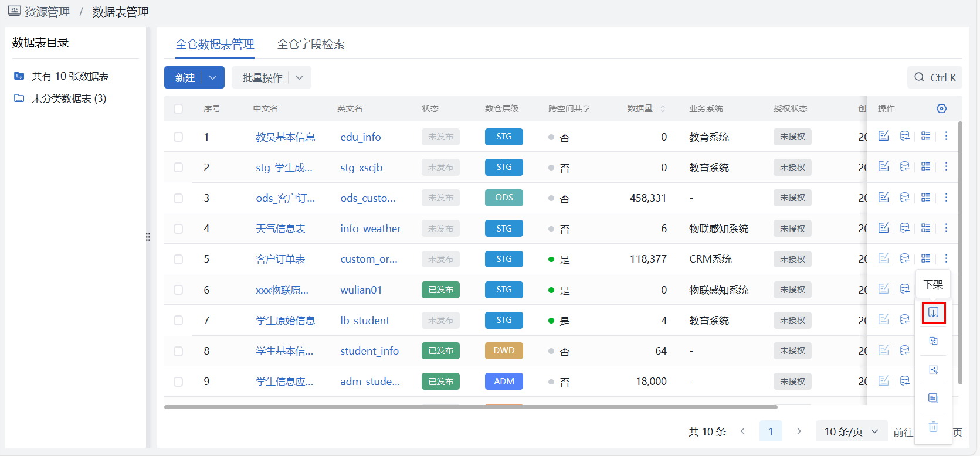Open Ctrl K search box
The height and width of the screenshot is (456, 980).
[x=935, y=77]
